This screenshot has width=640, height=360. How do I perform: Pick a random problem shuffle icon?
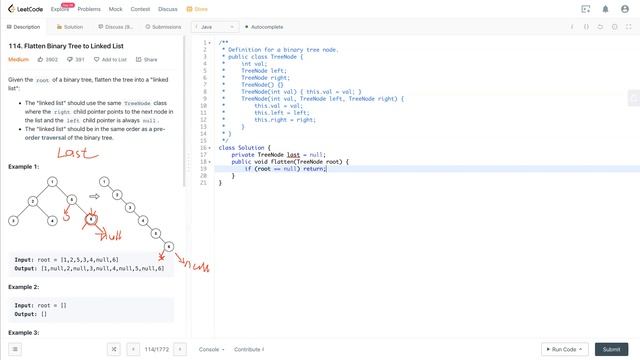tap(114, 349)
